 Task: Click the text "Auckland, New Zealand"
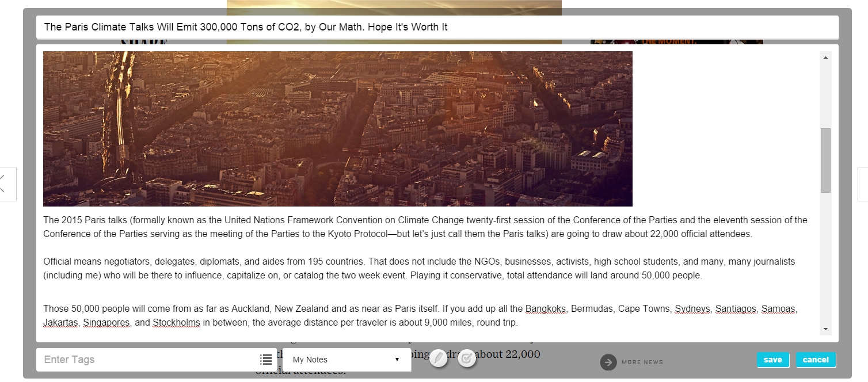tap(280, 309)
